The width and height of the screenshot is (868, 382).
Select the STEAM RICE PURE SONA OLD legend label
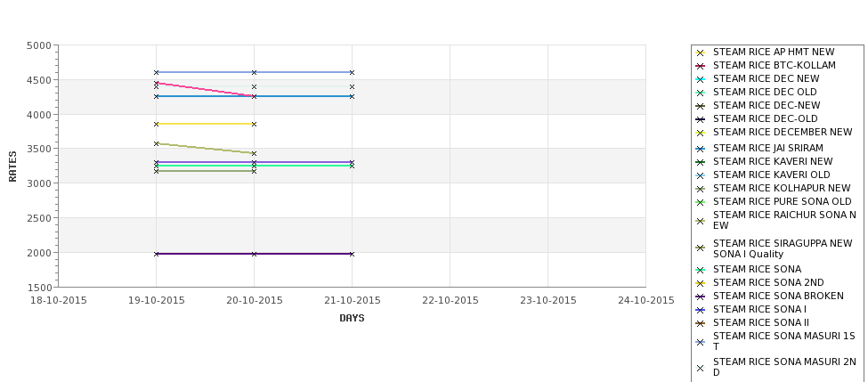[782, 201]
